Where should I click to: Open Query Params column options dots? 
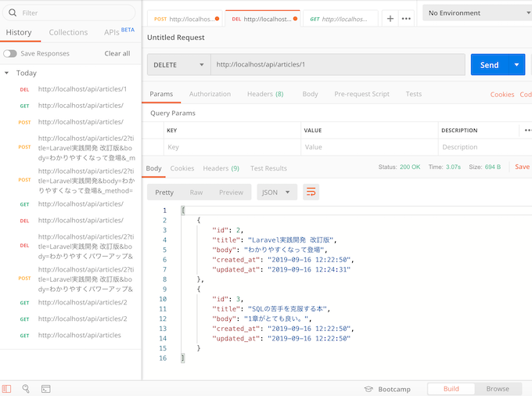point(528,130)
